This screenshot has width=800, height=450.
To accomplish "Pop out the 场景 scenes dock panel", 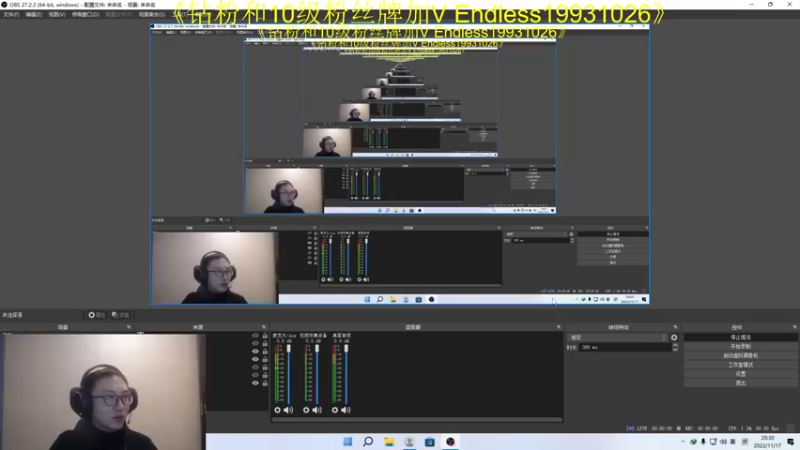I will pos(129,327).
